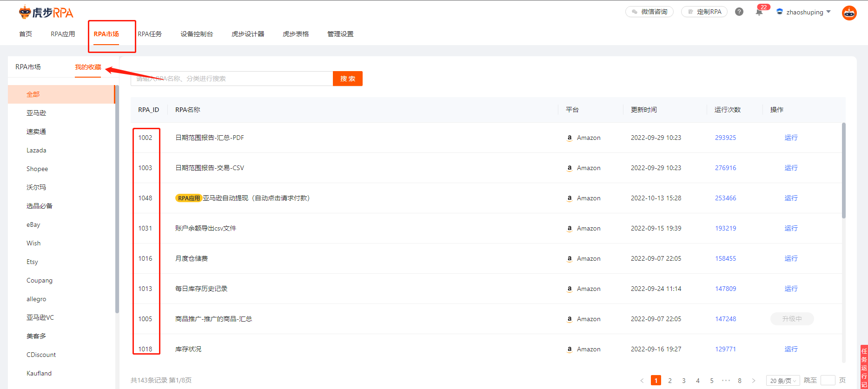
Task: Click the RPA应用 badge in row 1048
Action: pyautogui.click(x=188, y=198)
